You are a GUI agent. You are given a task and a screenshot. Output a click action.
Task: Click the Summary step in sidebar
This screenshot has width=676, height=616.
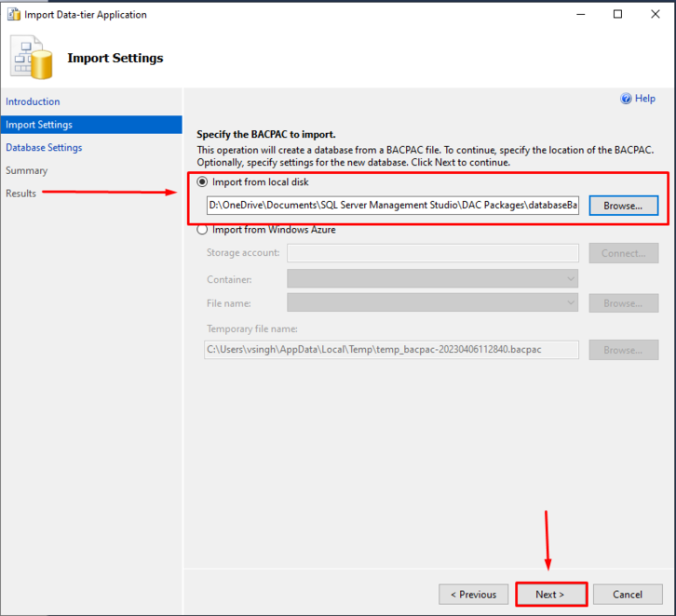[26, 170]
